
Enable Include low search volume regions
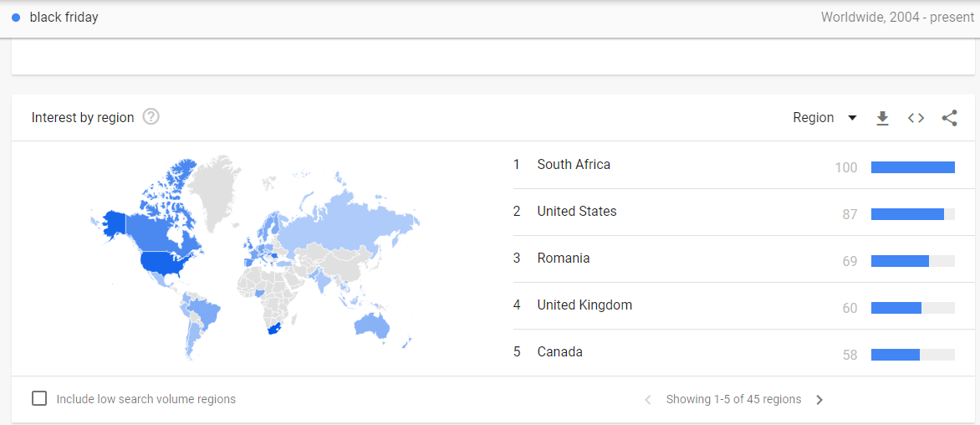(39, 398)
